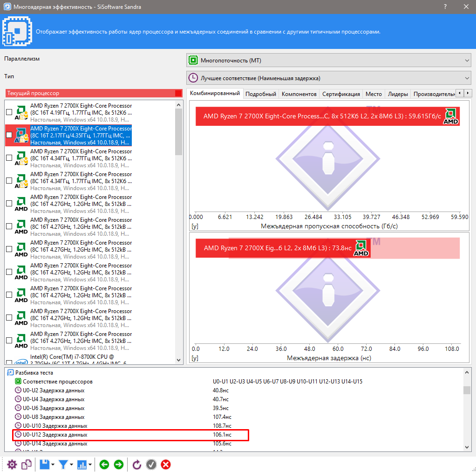The height and width of the screenshot is (472, 476).
Task: Go back with the green left arrow
Action: 104,465
